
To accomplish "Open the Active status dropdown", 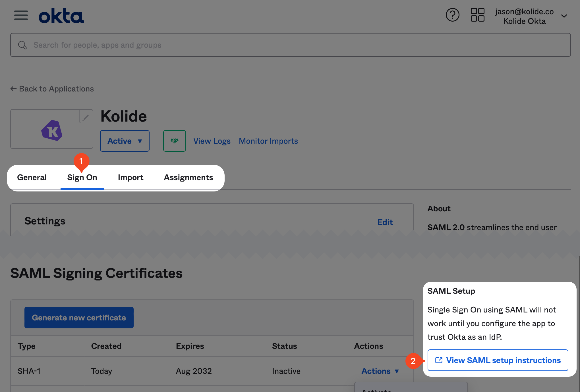I will [125, 141].
